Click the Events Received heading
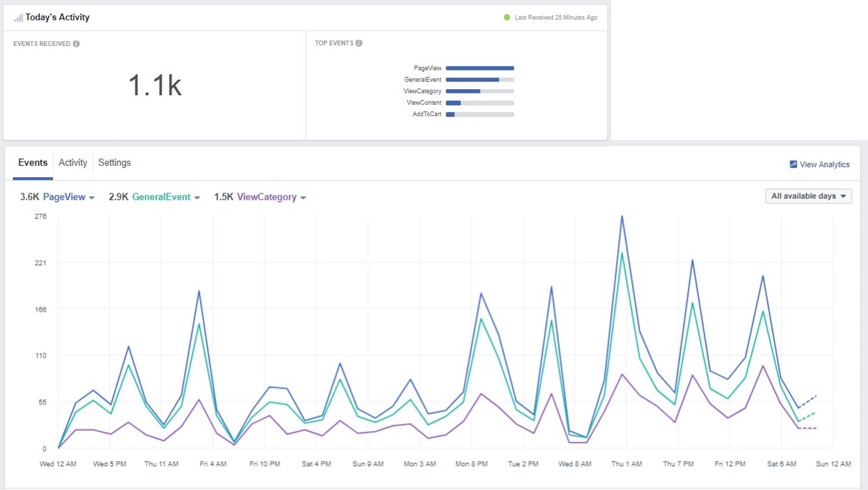868x490 pixels. [x=42, y=44]
